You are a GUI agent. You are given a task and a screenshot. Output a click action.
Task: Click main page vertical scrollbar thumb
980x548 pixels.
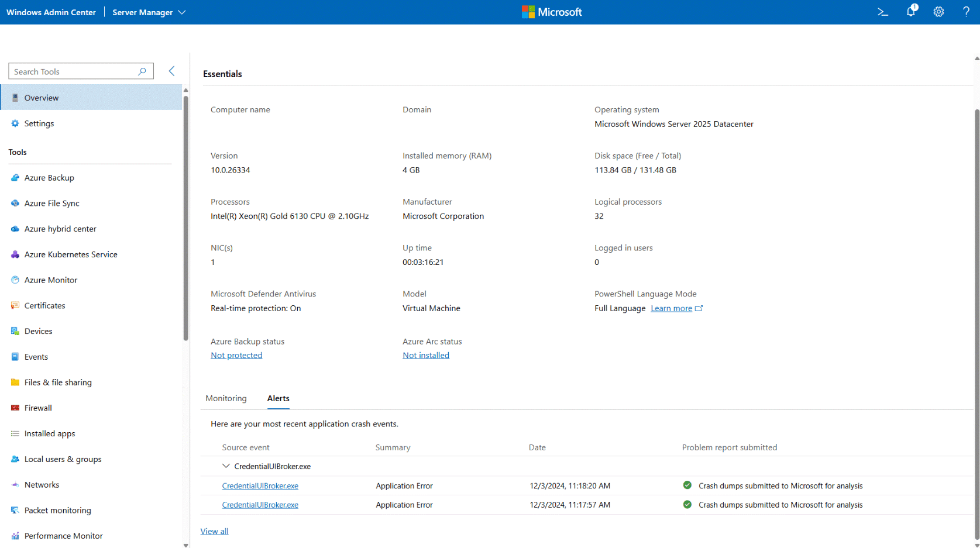pyautogui.click(x=976, y=325)
